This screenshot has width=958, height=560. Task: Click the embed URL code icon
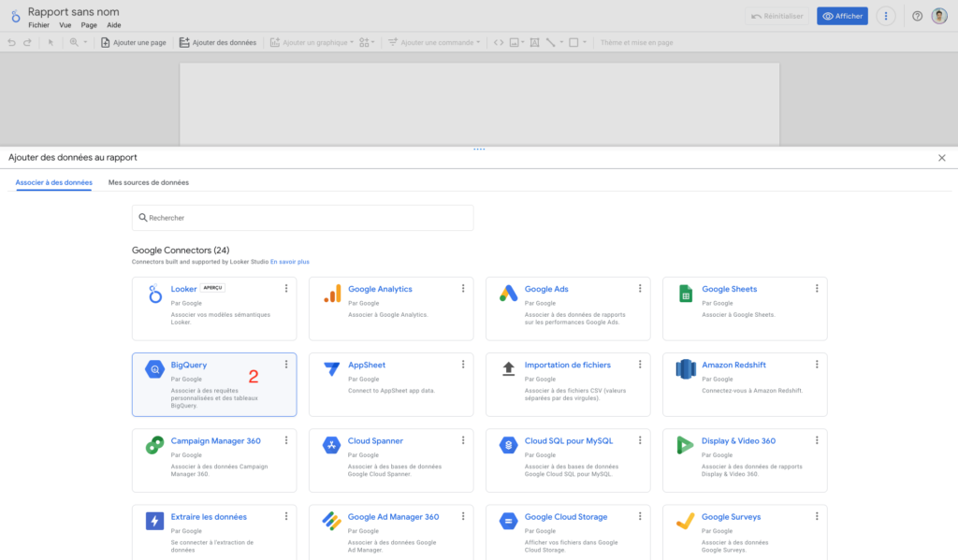499,42
